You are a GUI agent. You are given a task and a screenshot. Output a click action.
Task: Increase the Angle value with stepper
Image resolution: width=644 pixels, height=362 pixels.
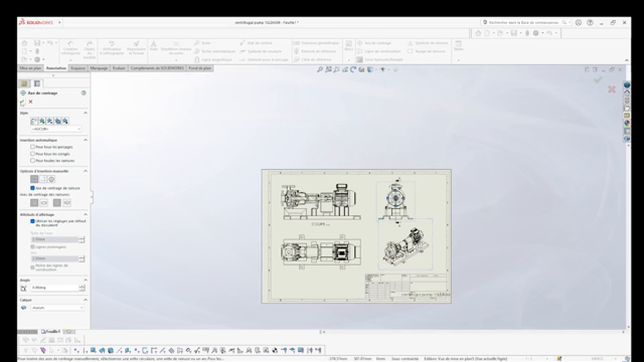click(x=82, y=286)
